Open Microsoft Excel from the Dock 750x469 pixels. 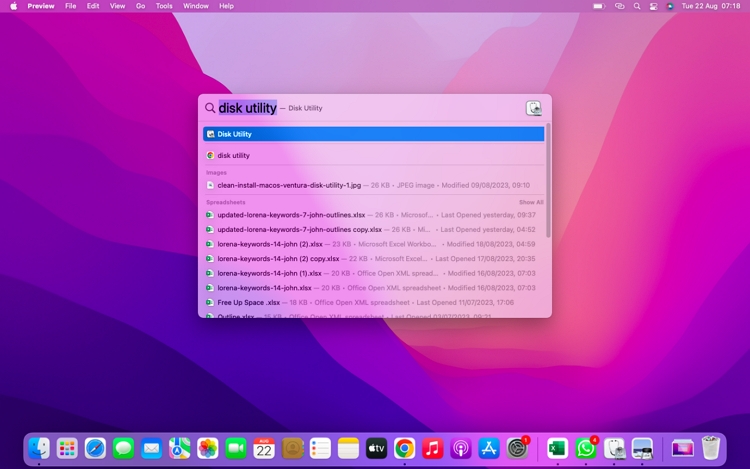coord(557,448)
